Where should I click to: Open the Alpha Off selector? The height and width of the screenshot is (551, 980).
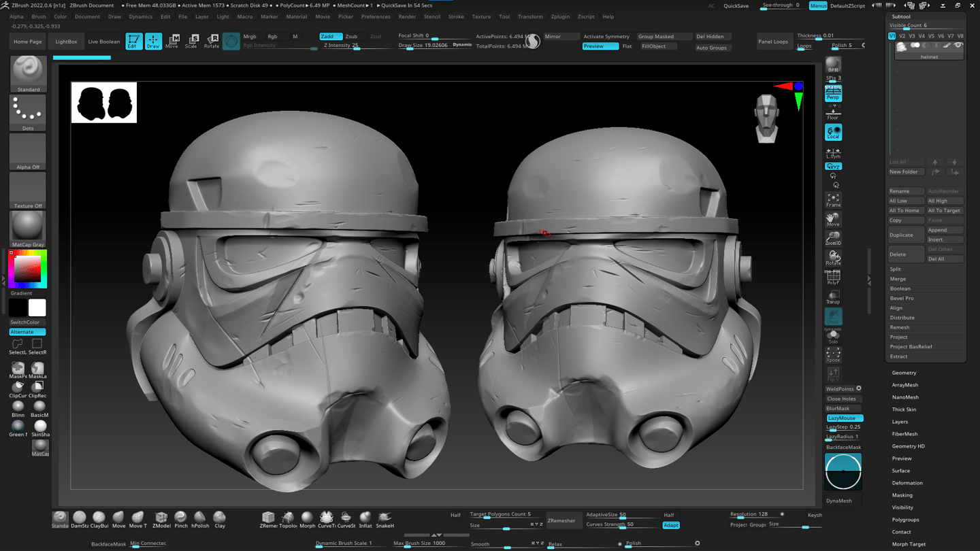point(28,152)
